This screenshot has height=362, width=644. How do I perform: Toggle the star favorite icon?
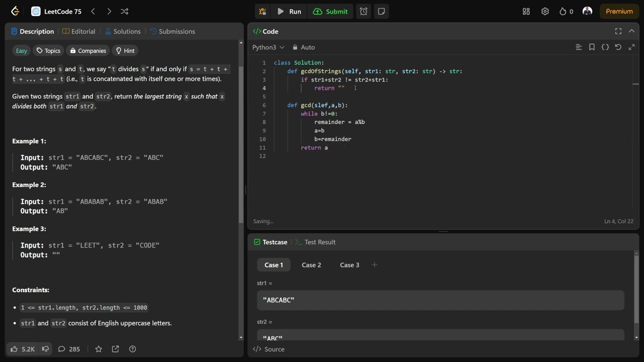point(99,349)
